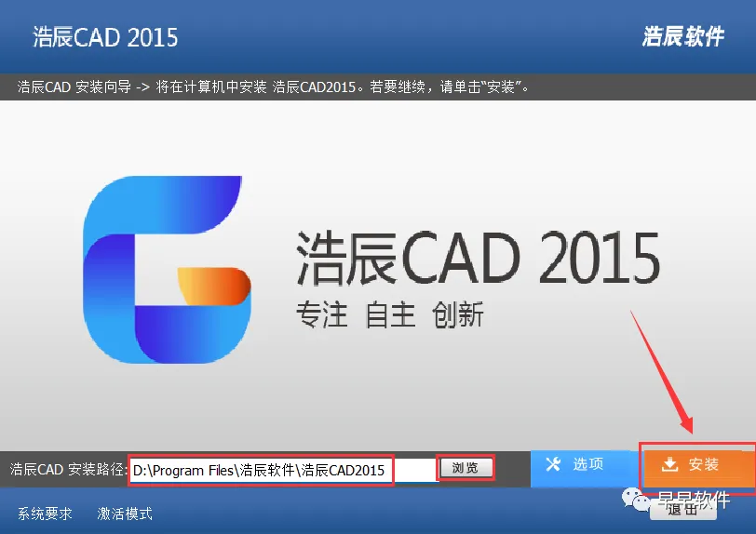Click the blue G logo graphic
756x534 pixels.
(167, 270)
